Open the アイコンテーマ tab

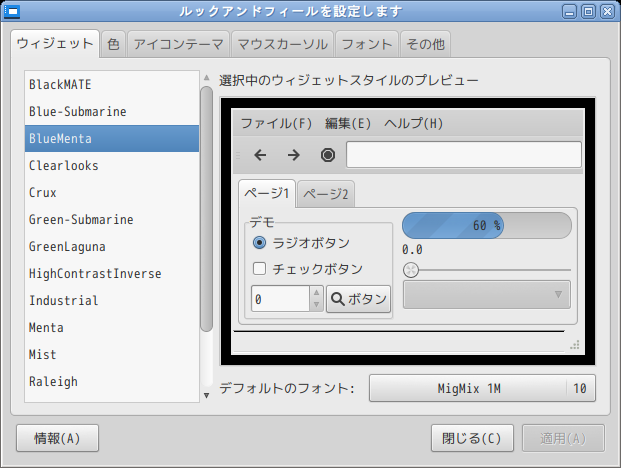coord(179,44)
